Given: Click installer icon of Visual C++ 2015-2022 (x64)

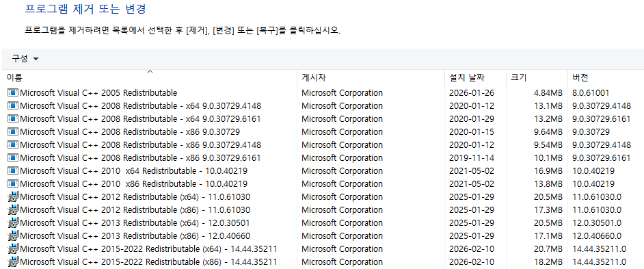Looking at the screenshot, I should pos(13,249).
